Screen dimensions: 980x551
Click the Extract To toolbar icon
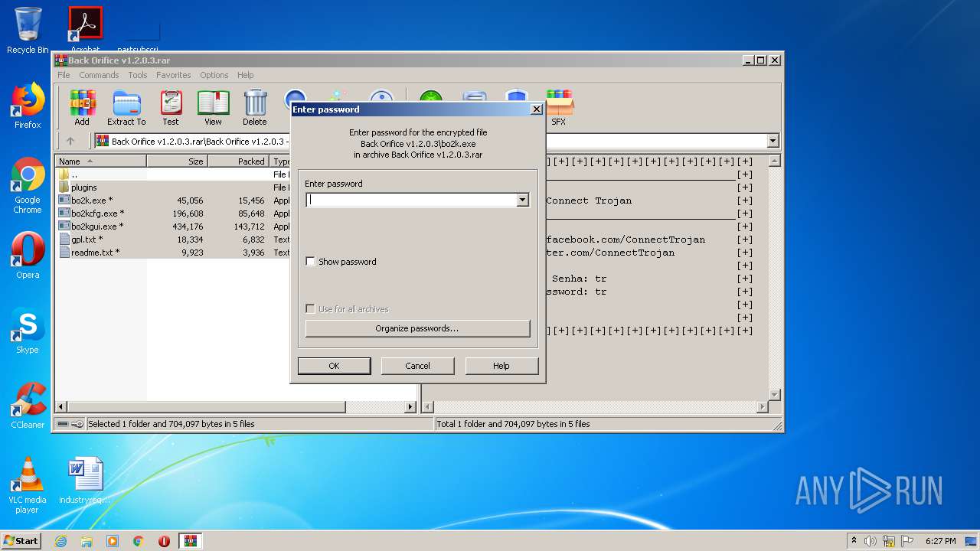tap(126, 108)
